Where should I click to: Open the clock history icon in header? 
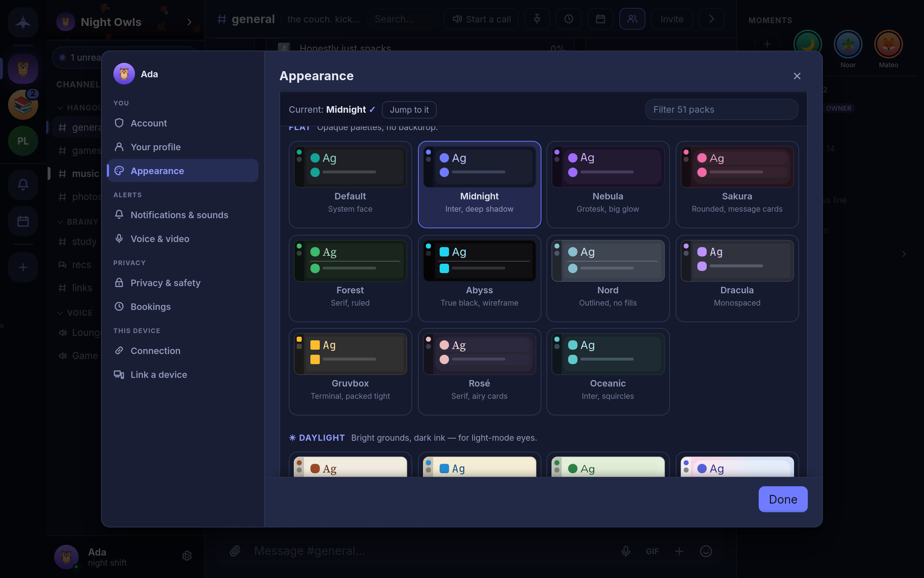(x=569, y=19)
